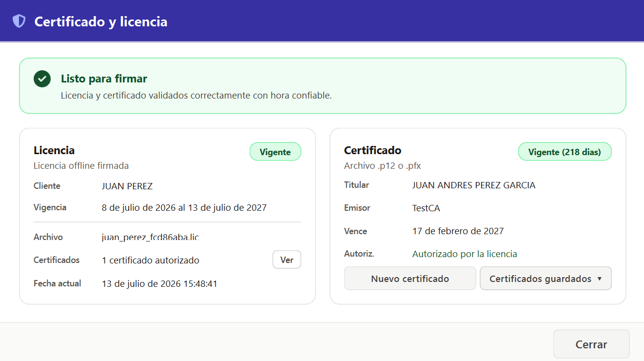Click the Archivo .p12 o .pfx subtitle

pos(383,165)
